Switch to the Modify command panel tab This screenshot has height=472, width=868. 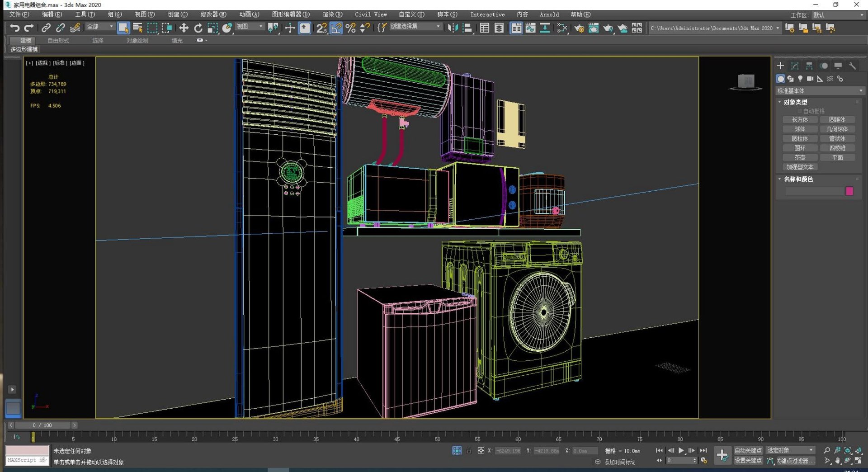(795, 66)
